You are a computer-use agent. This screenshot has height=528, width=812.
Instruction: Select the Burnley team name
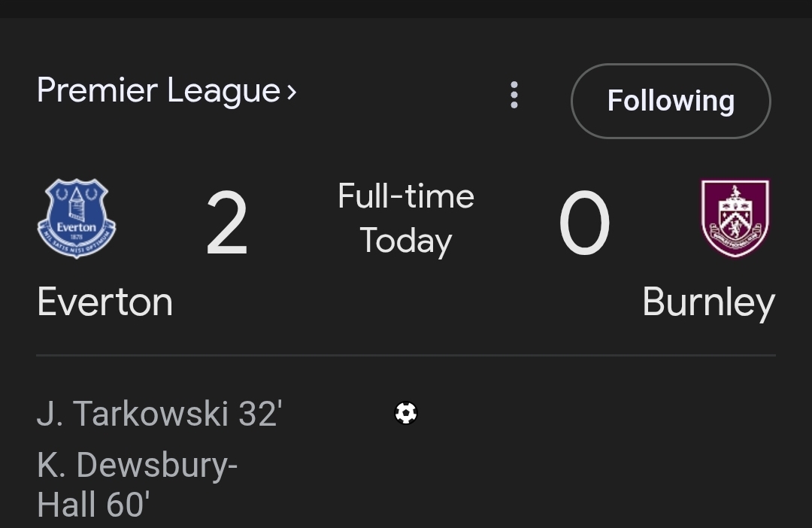[x=708, y=302]
